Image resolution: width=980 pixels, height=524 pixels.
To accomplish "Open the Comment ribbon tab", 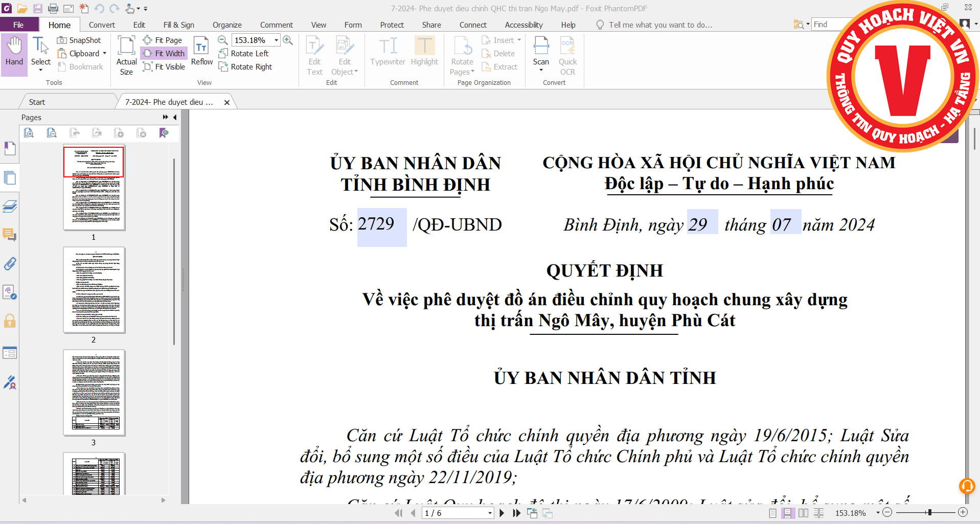I will [276, 25].
